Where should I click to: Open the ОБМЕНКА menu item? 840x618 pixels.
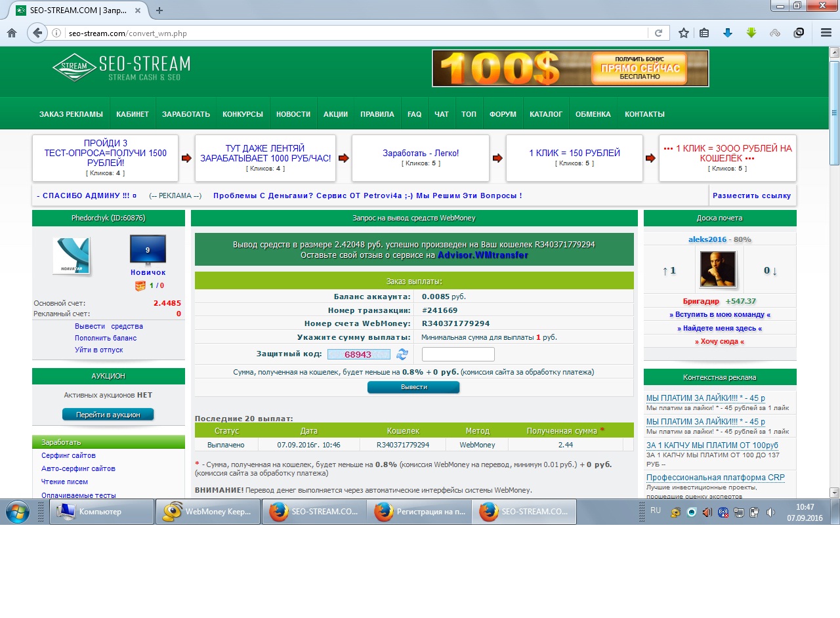593,114
